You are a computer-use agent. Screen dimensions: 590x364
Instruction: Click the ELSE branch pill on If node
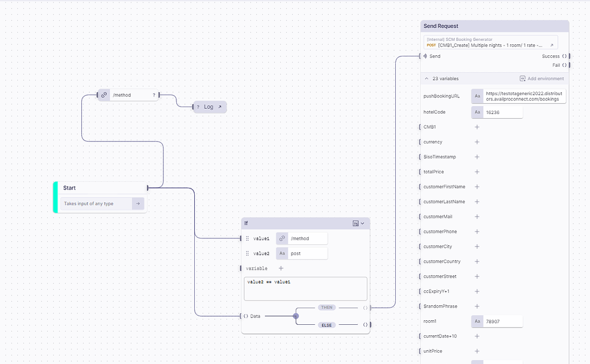click(327, 325)
